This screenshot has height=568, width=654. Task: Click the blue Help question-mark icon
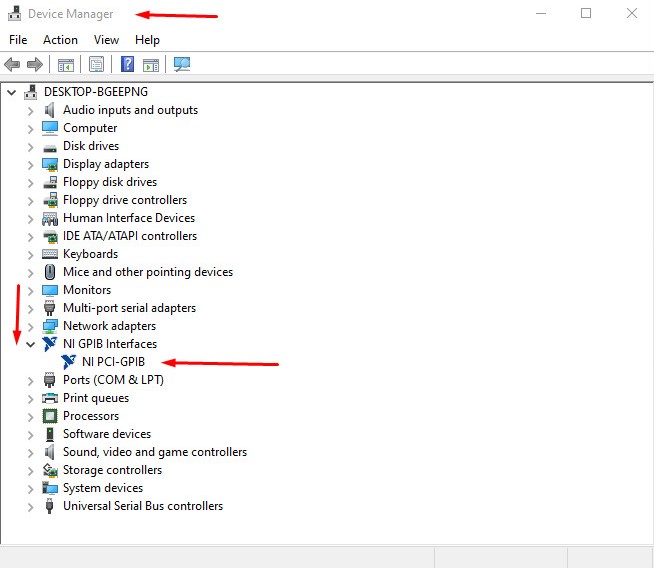127,65
